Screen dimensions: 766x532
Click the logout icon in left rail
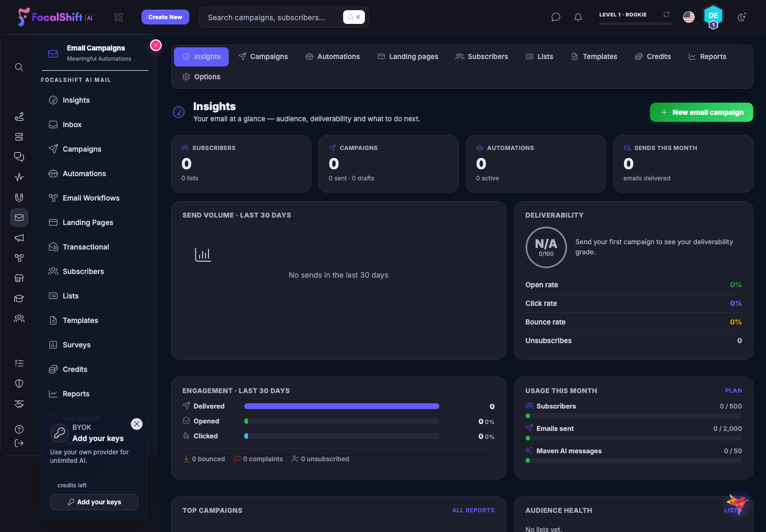click(19, 443)
